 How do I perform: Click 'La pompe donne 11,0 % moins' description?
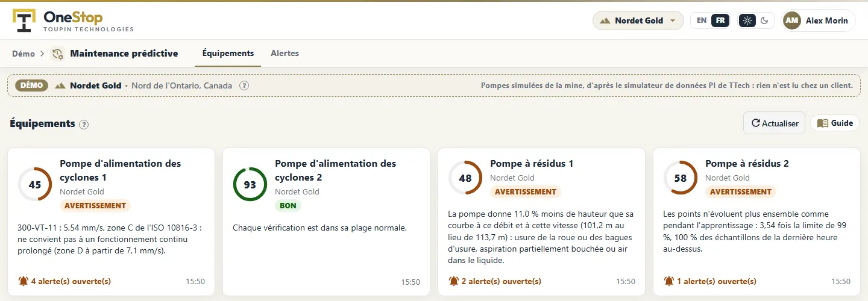pyautogui.click(x=541, y=237)
